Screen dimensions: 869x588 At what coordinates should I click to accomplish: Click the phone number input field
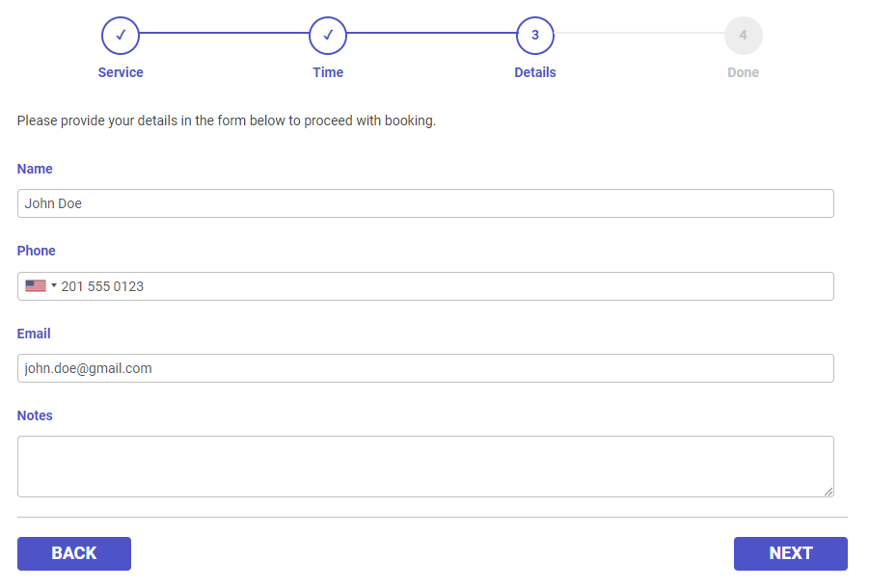tap(444, 286)
